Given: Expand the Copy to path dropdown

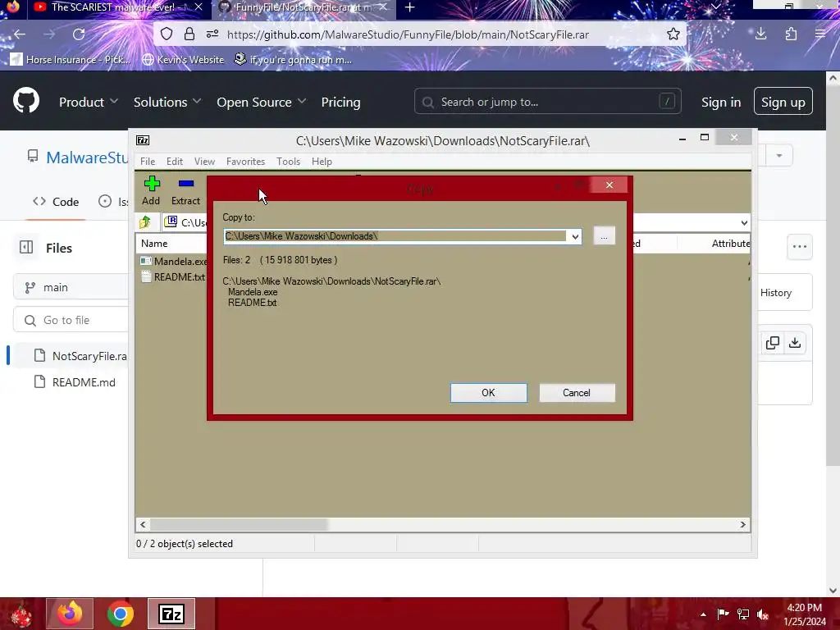Looking at the screenshot, I should (x=575, y=236).
